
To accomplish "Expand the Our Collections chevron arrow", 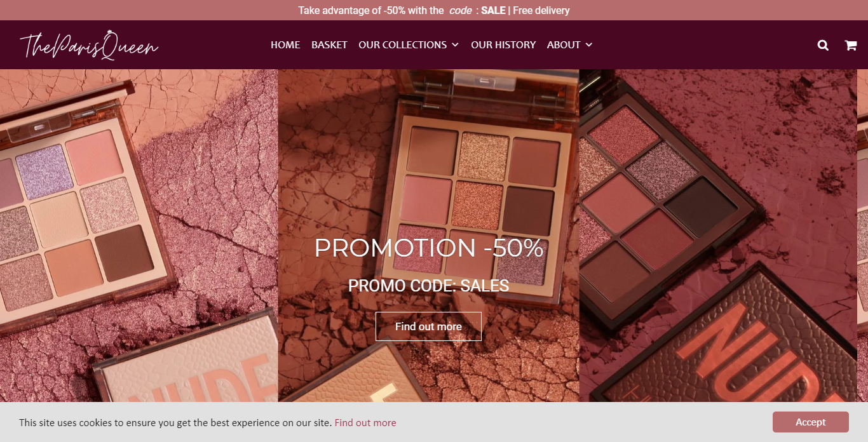I will [455, 45].
